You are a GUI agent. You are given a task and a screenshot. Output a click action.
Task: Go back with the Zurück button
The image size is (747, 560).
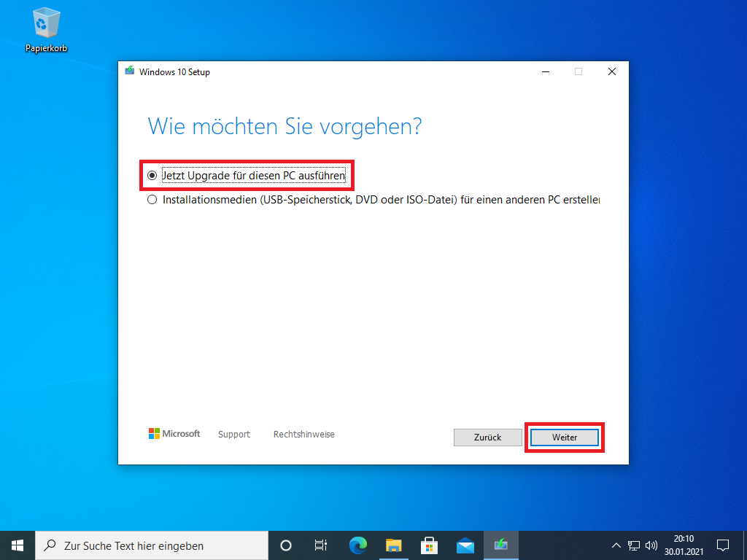tap(488, 437)
